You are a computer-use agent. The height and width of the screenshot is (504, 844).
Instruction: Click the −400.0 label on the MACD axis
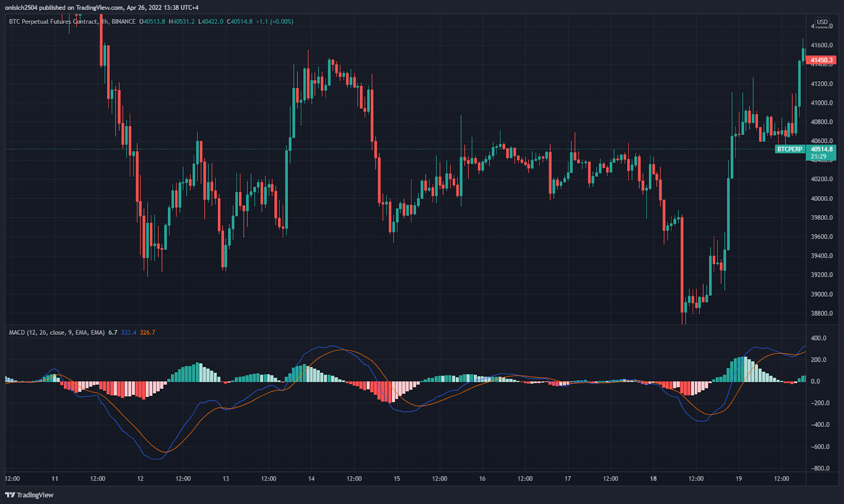(820, 424)
